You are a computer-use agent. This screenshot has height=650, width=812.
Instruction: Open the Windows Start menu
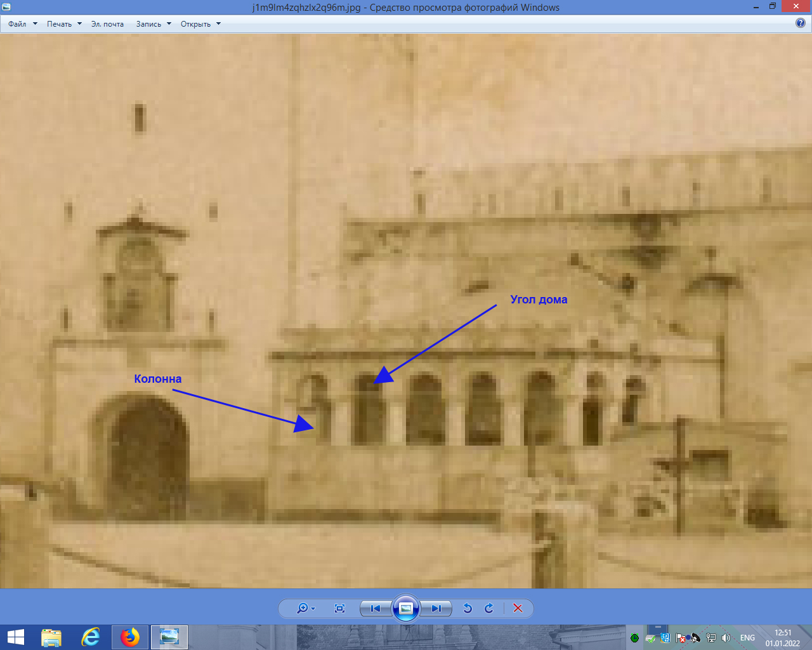tap(15, 637)
